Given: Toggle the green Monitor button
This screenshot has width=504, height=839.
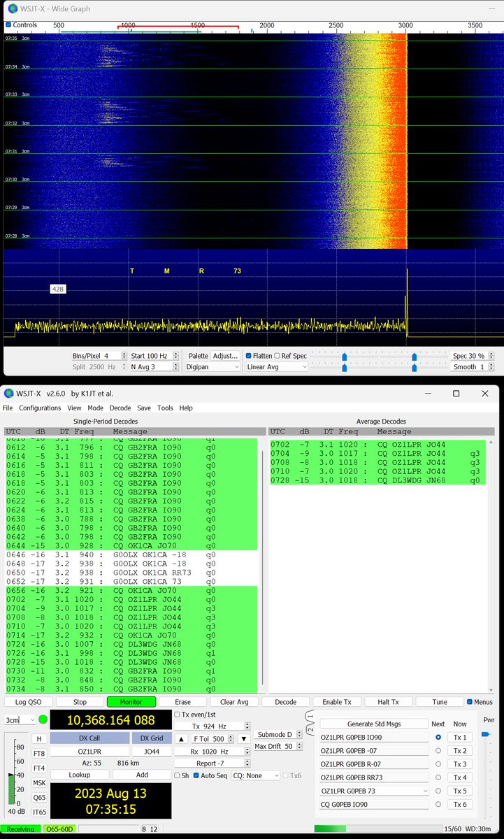Looking at the screenshot, I should point(131,702).
